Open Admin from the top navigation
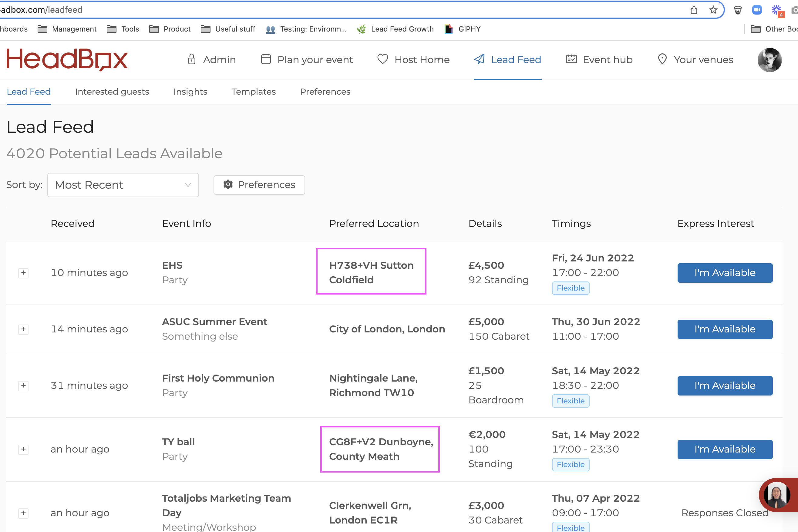 pyautogui.click(x=211, y=60)
